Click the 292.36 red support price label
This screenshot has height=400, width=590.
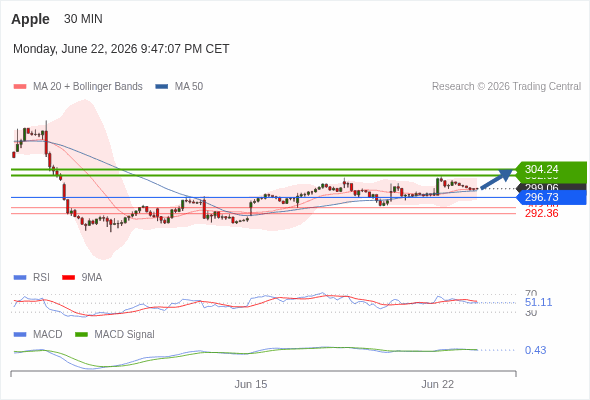tap(541, 213)
